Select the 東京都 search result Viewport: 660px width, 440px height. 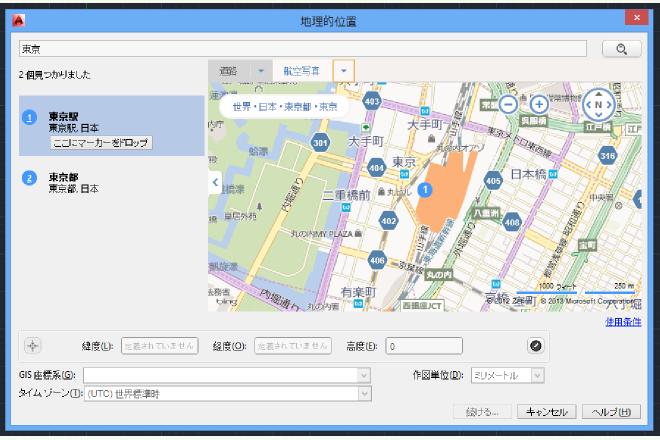point(112,182)
